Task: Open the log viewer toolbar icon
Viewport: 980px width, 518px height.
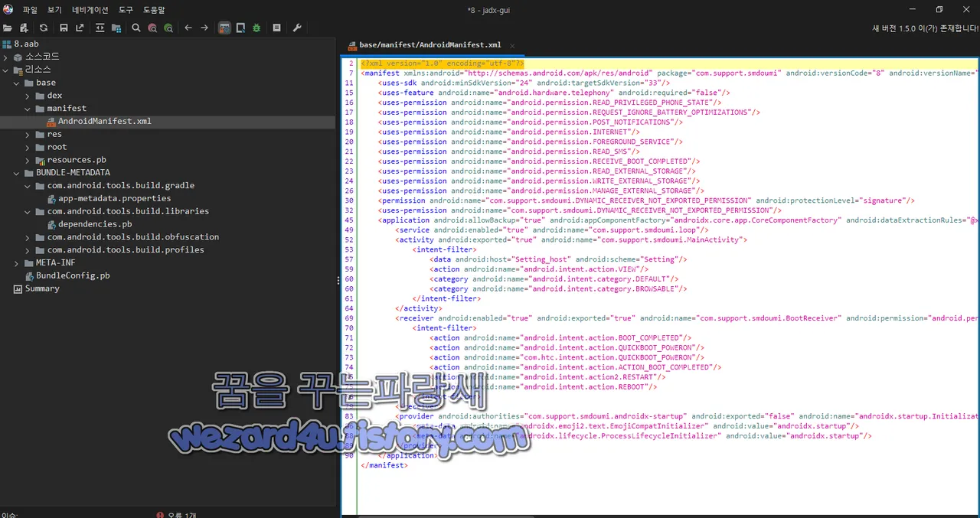Action: pos(276,28)
